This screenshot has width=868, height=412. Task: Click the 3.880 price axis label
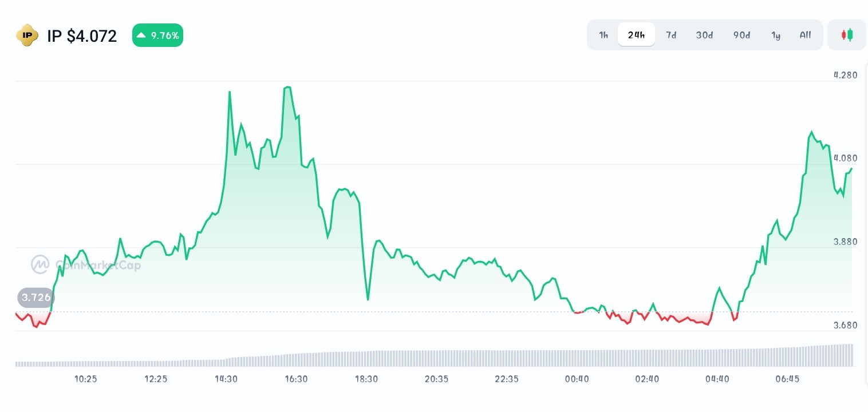(x=846, y=242)
